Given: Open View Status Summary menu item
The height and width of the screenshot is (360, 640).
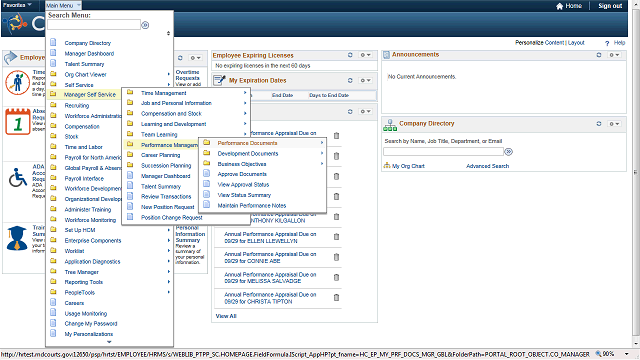Looking at the screenshot, I should tap(244, 195).
